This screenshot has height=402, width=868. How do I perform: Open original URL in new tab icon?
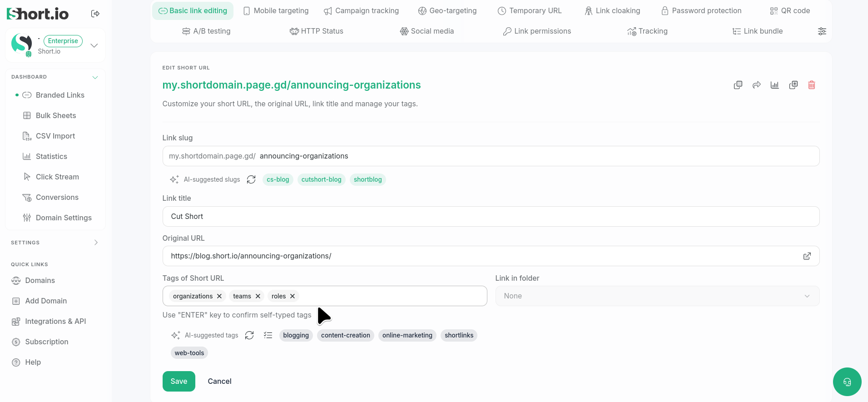tap(807, 256)
